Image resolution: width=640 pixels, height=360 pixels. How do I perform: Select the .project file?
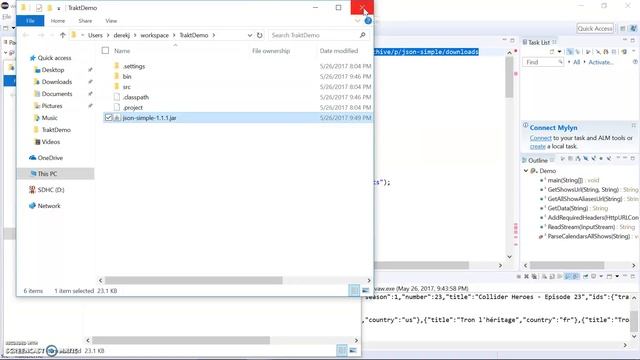click(x=133, y=107)
